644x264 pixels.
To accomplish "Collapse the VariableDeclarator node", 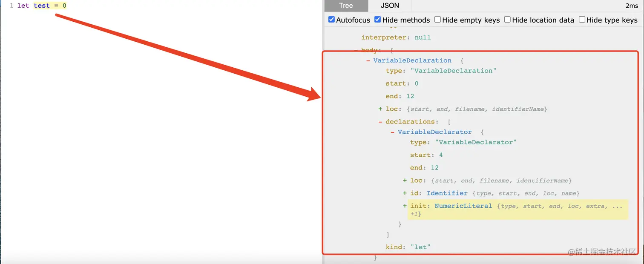I will click(x=393, y=132).
